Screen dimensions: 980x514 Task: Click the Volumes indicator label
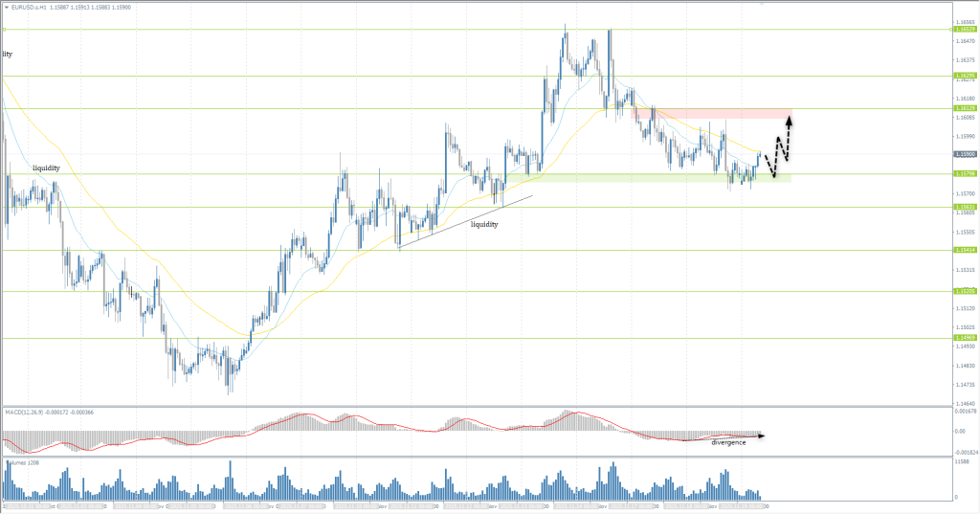[21, 462]
